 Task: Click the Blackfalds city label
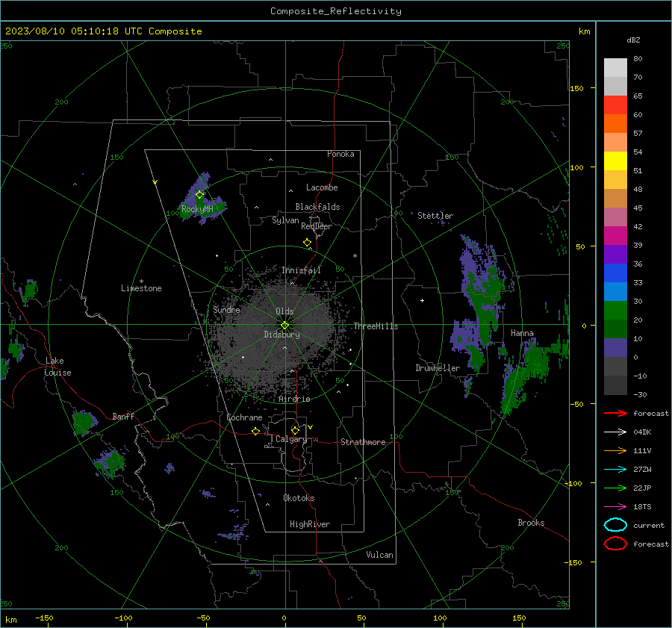[x=317, y=207]
